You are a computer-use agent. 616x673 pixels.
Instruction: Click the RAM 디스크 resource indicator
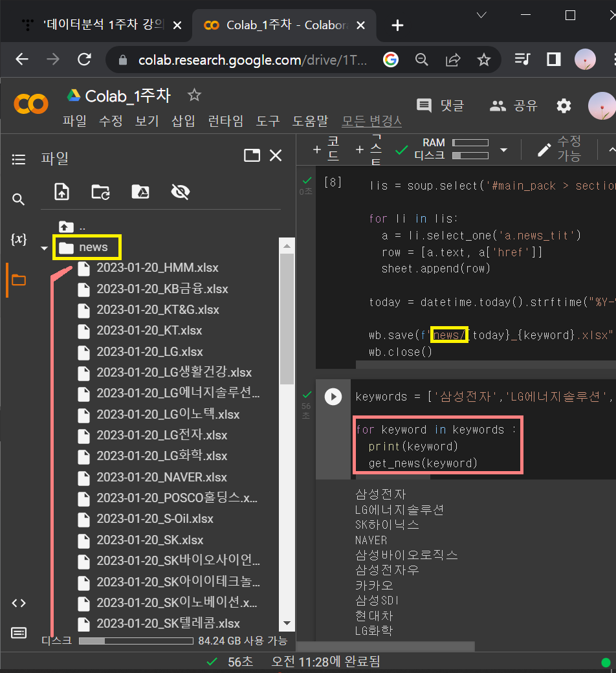pos(451,148)
